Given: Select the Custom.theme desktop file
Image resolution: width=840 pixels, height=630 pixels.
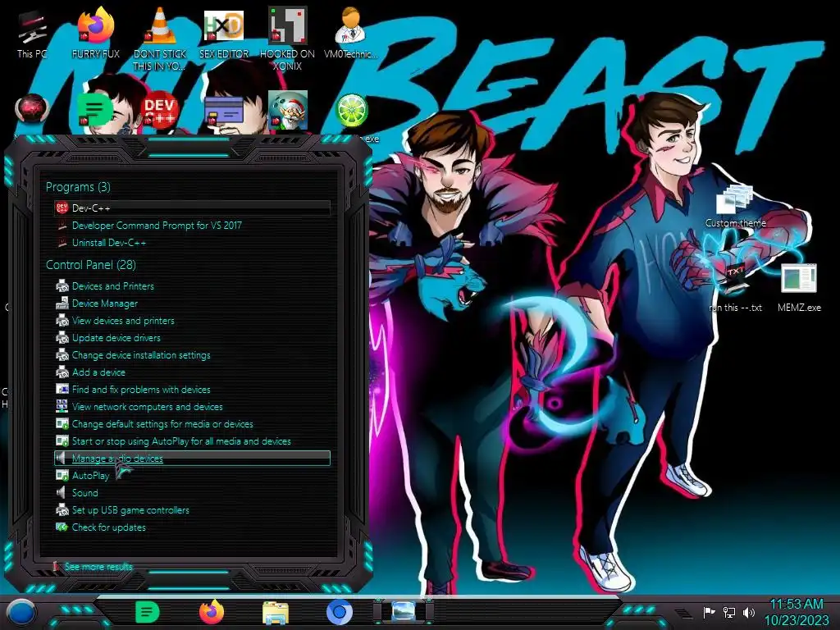Looking at the screenshot, I should click(735, 206).
